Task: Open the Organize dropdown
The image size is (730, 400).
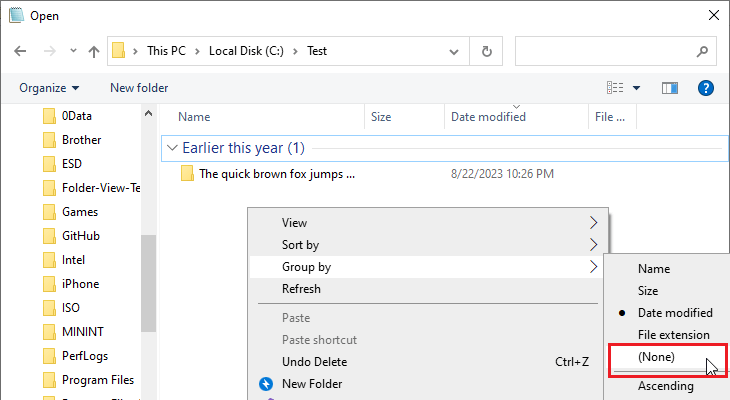Action: click(x=49, y=88)
